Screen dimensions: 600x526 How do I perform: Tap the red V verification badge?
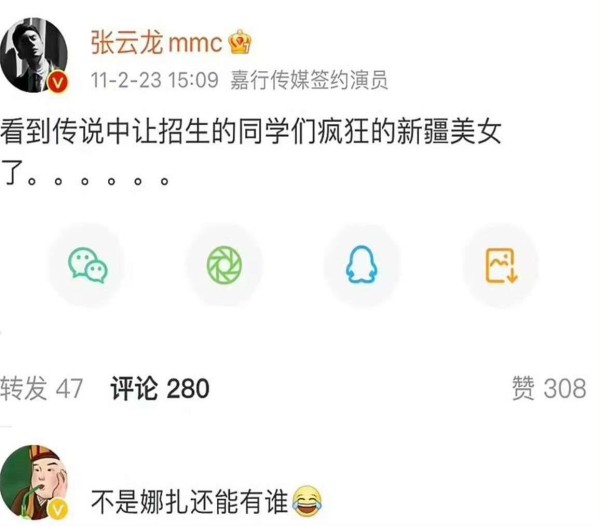57,82
